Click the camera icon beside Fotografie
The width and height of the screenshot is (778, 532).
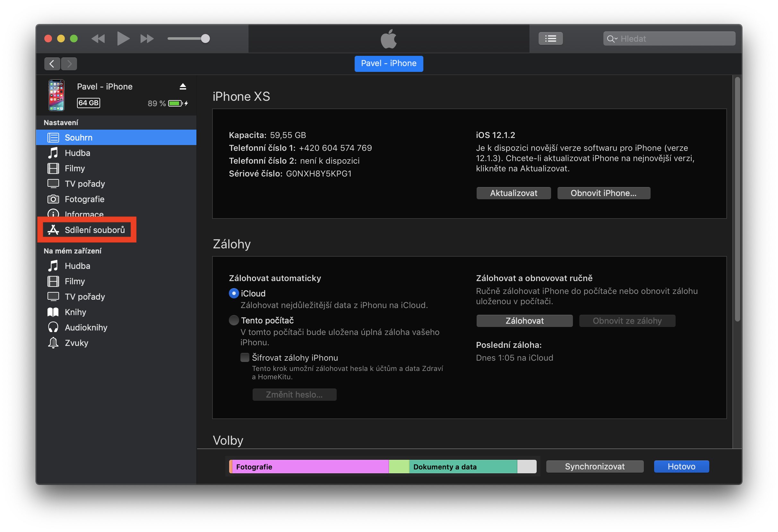(53, 199)
